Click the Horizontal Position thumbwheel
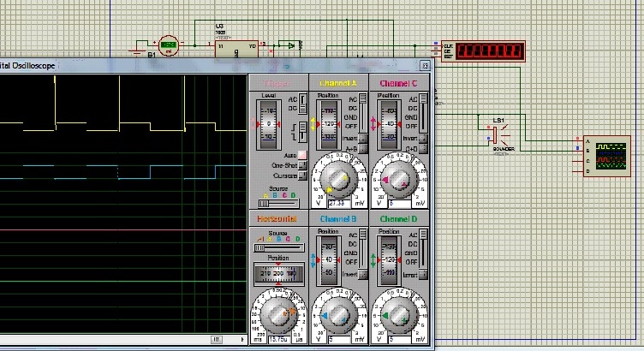The image size is (644, 351). click(279, 274)
